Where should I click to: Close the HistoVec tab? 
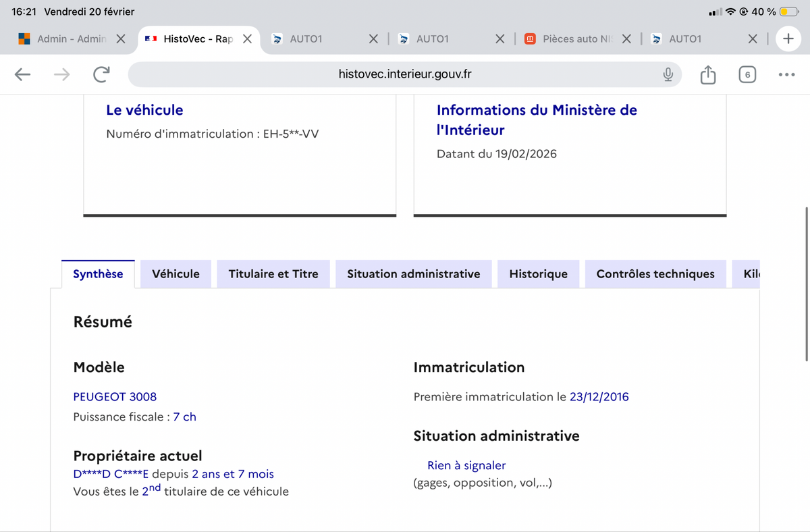click(x=247, y=39)
